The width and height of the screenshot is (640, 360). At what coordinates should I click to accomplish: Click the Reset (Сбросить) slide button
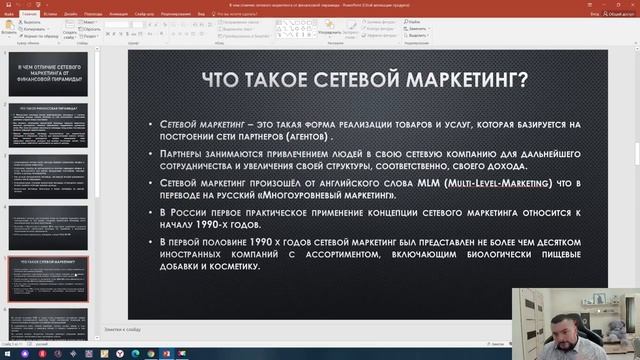point(89,29)
